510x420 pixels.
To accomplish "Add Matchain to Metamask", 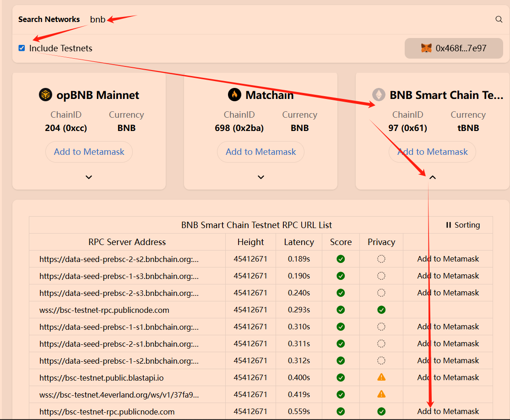I will coord(261,152).
